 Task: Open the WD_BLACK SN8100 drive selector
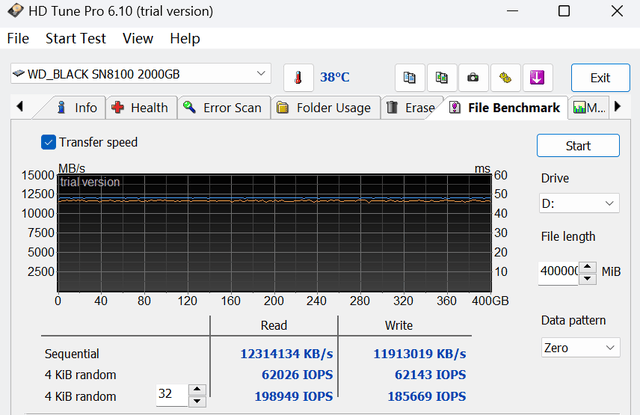pyautogui.click(x=140, y=74)
